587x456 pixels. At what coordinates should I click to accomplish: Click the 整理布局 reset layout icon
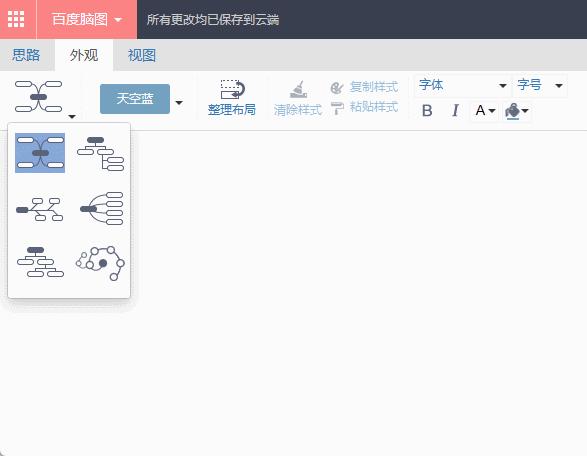point(232,89)
